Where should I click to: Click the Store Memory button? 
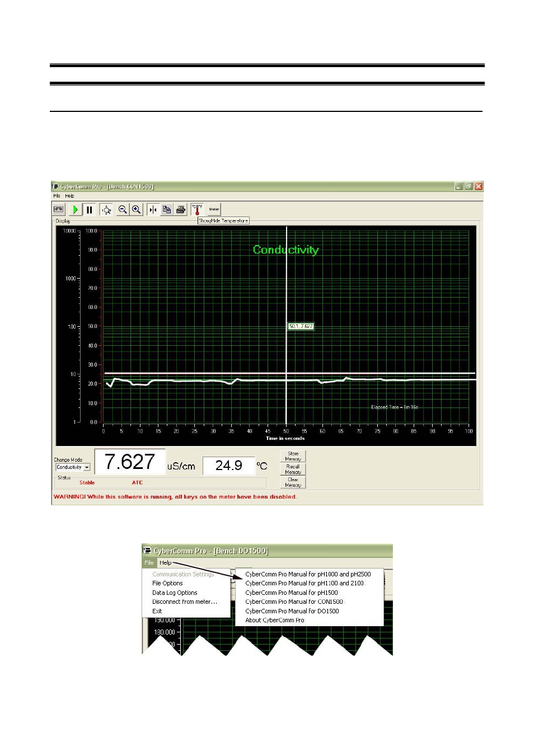pyautogui.click(x=293, y=456)
